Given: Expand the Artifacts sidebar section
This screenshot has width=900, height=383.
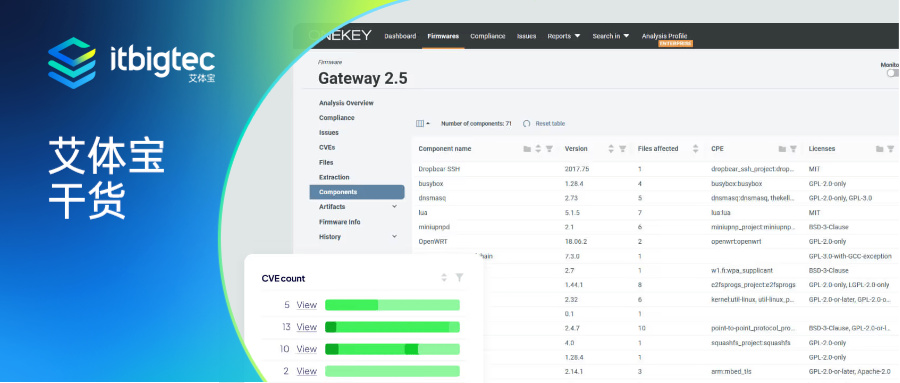Looking at the screenshot, I should point(394,207).
